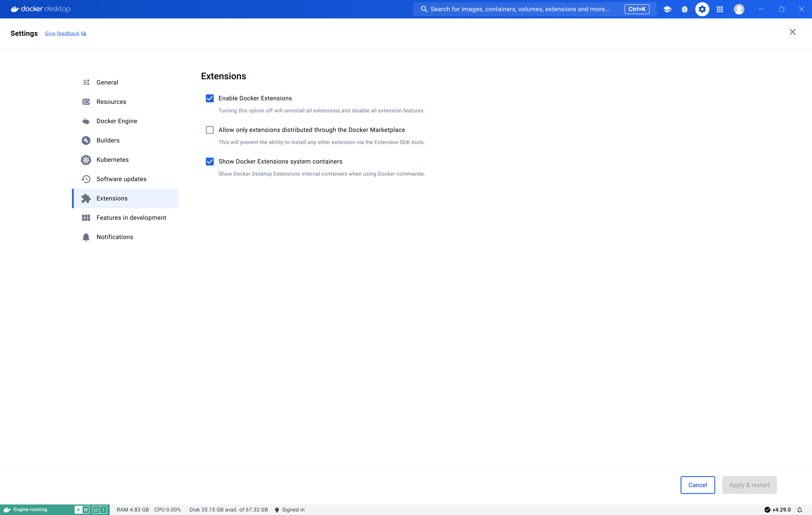Viewport: 812px width, 515px height.
Task: Open the Docker Engine settings section
Action: pyautogui.click(x=125, y=121)
